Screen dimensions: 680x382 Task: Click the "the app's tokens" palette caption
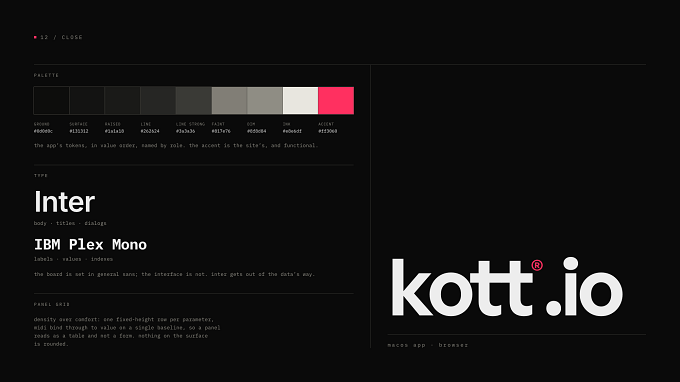point(176,145)
